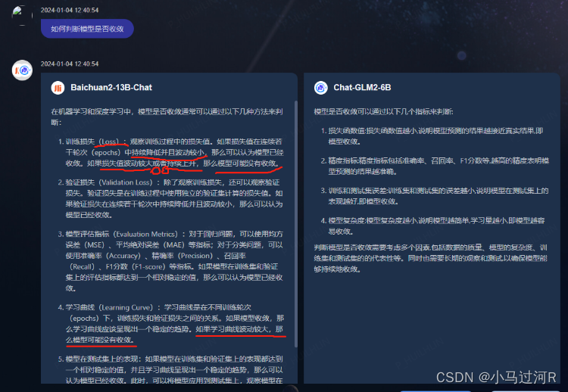This screenshot has height=392, width=568.
Task: Click the user message timestamp 2024-01-04 12:40:54
Action: [70, 10]
